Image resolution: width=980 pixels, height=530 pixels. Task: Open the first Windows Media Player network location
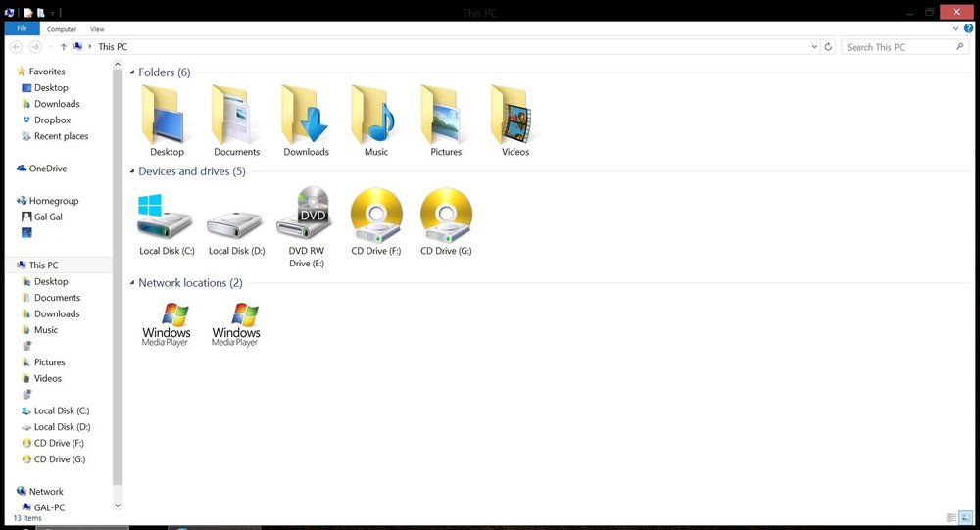167,324
